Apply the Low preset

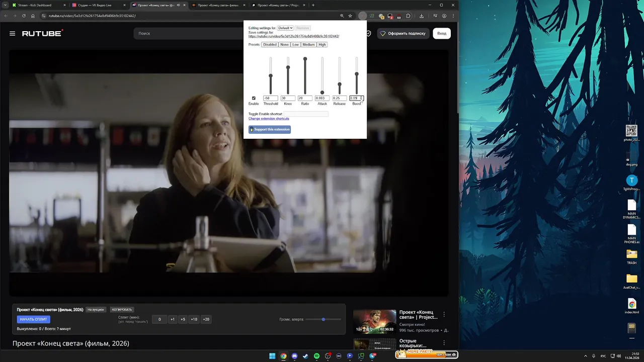tap(295, 45)
